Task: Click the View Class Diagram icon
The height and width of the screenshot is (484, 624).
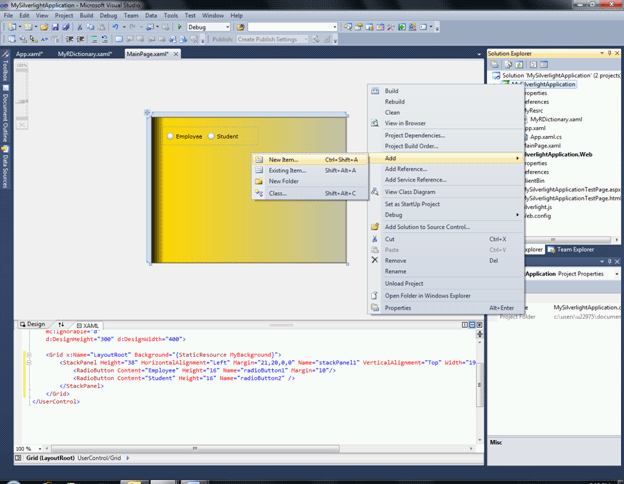Action: pos(375,191)
